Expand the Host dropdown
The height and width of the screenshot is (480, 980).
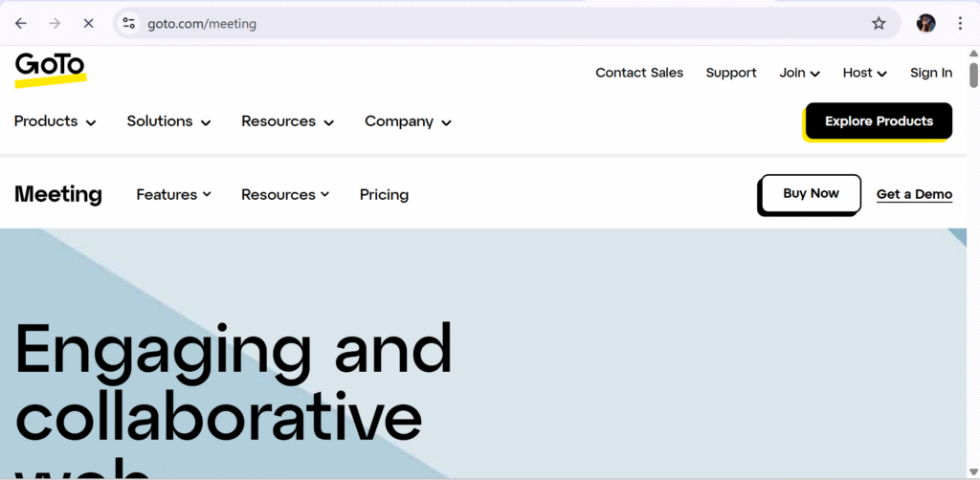pos(865,73)
